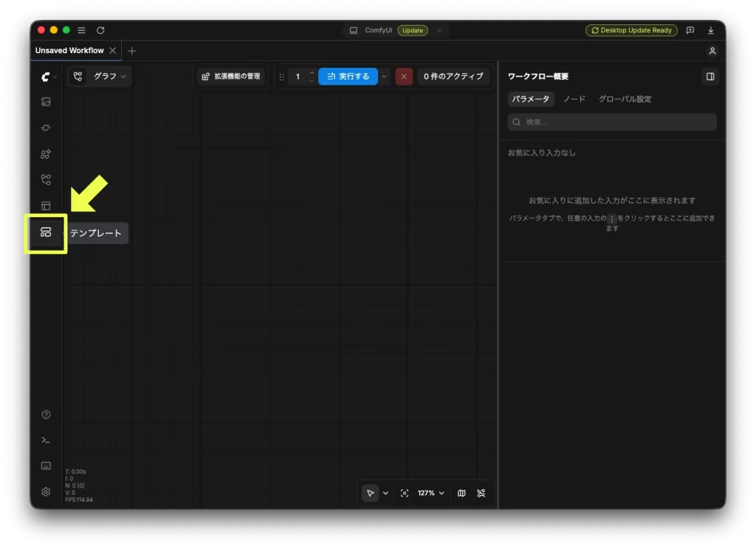Open the Node library sidebar icon
Image resolution: width=756 pixels, height=549 pixels.
click(x=46, y=128)
